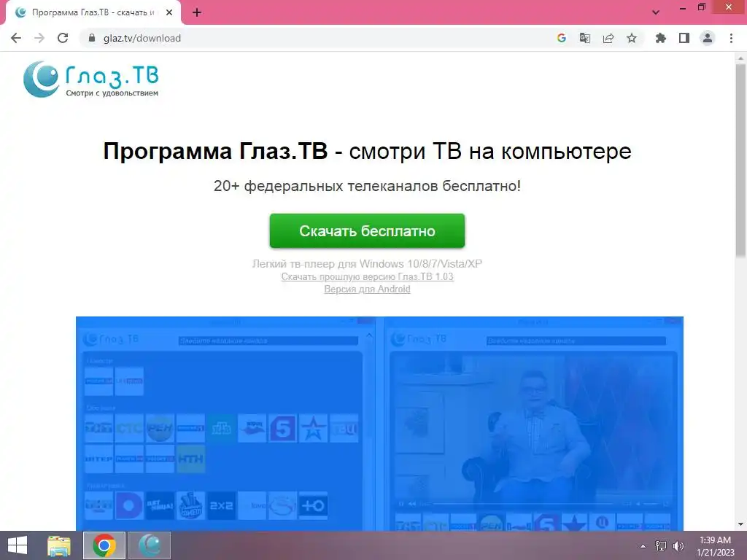Show hidden system tray icons
Viewport: 747px width, 560px height.
point(643,545)
